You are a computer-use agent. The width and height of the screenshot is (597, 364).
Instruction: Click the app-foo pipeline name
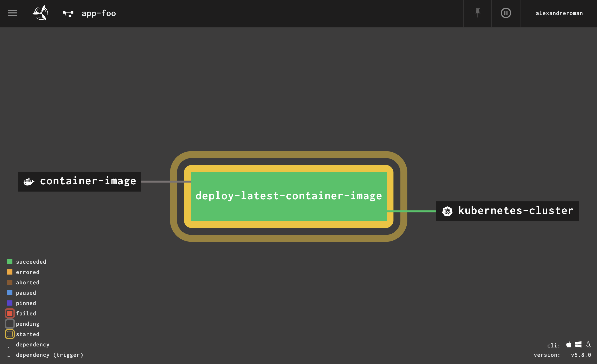(99, 13)
